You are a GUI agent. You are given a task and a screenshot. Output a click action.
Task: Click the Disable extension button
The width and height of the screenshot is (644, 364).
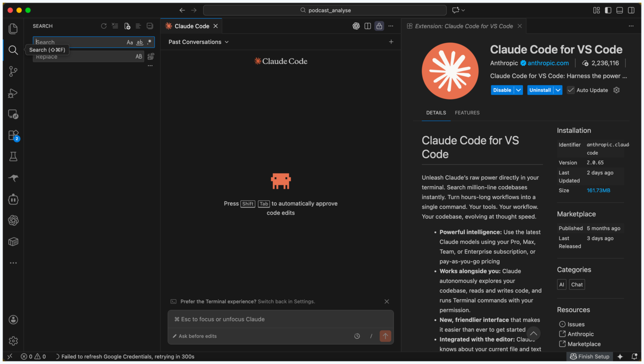click(x=502, y=90)
